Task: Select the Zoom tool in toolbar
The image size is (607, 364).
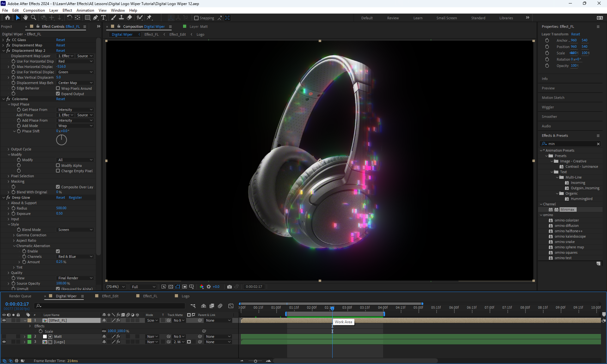Action: [33, 18]
